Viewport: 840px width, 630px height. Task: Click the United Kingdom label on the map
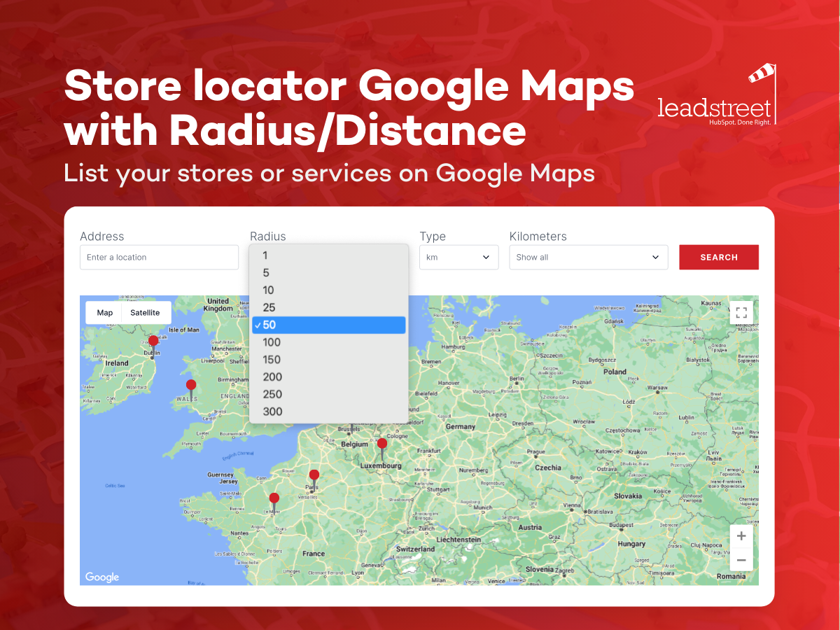218,304
